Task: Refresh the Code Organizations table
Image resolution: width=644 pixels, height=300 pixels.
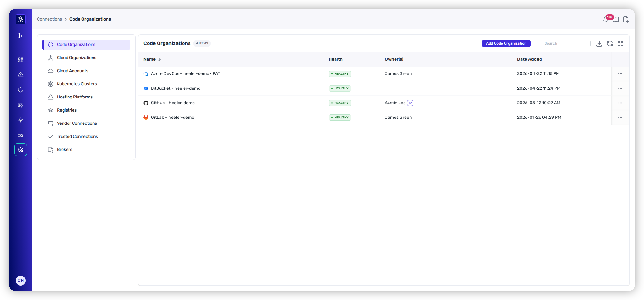Action: [610, 43]
